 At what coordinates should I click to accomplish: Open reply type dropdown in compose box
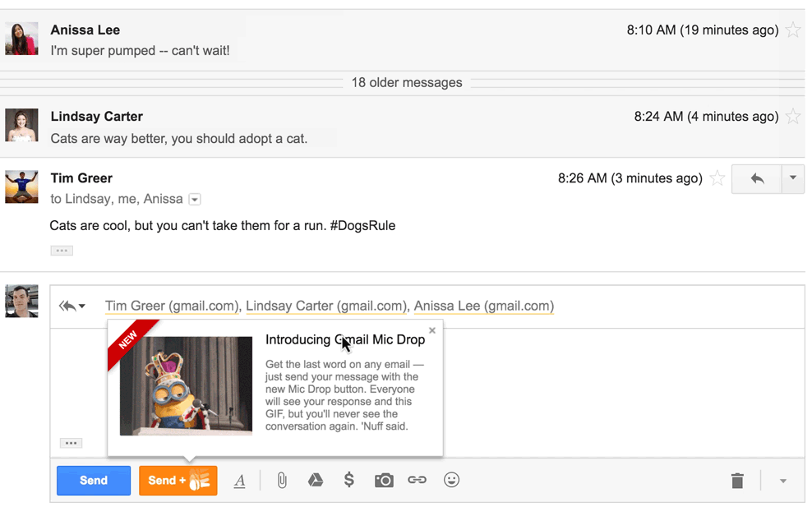(72, 306)
